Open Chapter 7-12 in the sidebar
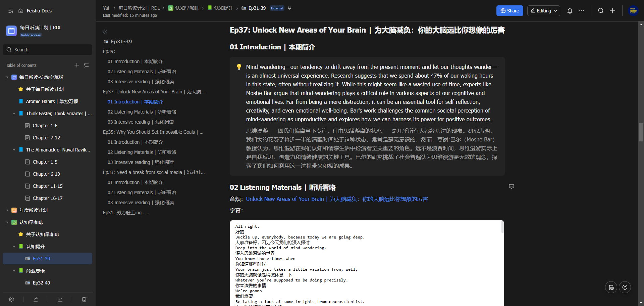This screenshot has width=644, height=306. 46,138
